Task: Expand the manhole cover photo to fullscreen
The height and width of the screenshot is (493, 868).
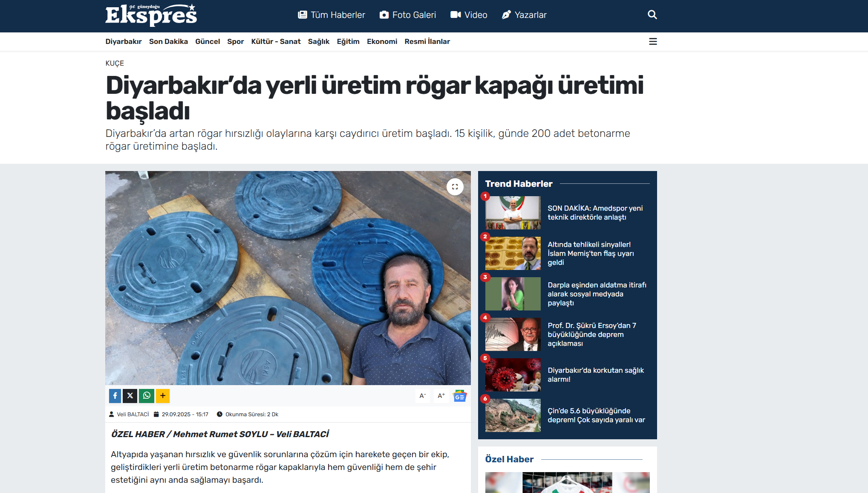Action: (455, 186)
